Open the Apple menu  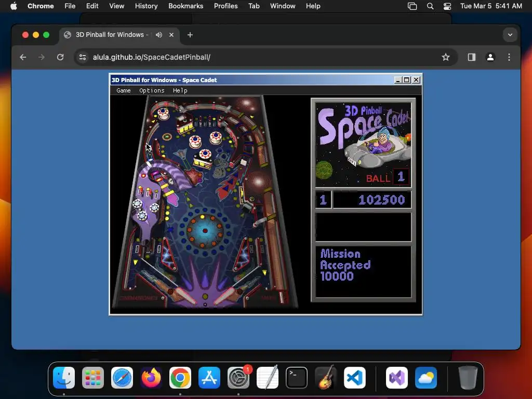tap(14, 6)
